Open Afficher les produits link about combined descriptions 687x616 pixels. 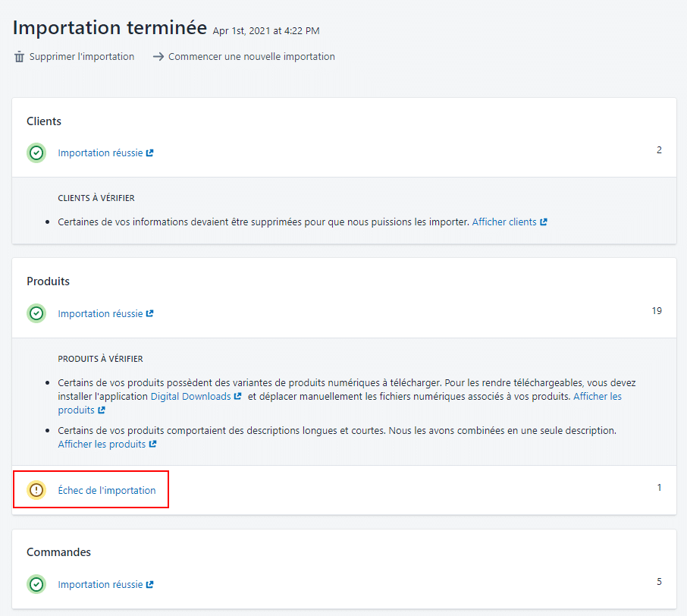[x=102, y=445]
